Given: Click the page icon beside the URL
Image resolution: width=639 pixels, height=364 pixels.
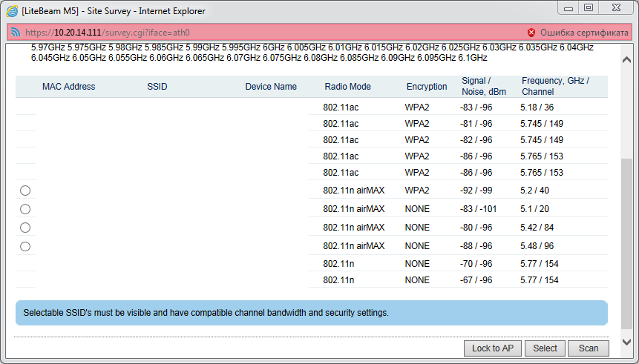Looking at the screenshot, I should (15, 33).
